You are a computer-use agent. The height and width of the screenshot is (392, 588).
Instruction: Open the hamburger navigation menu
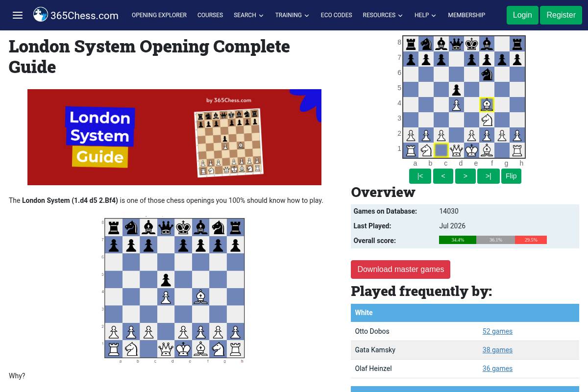(18, 15)
